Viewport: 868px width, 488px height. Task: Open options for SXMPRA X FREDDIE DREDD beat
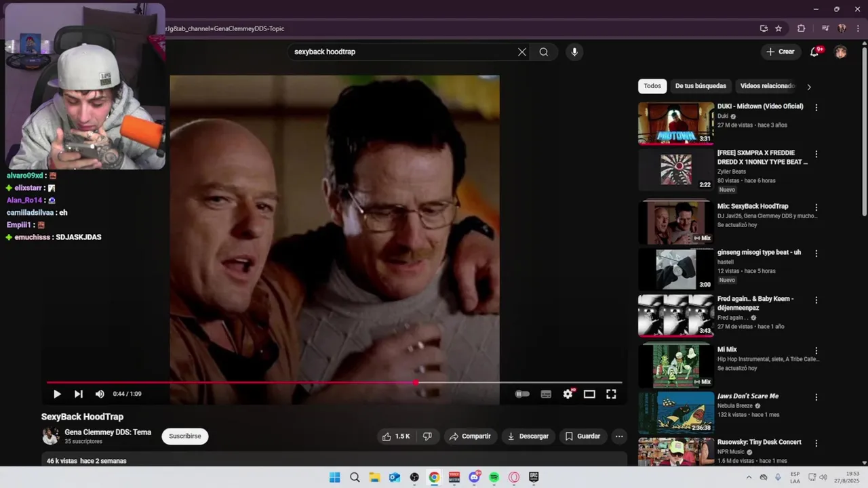tap(816, 155)
